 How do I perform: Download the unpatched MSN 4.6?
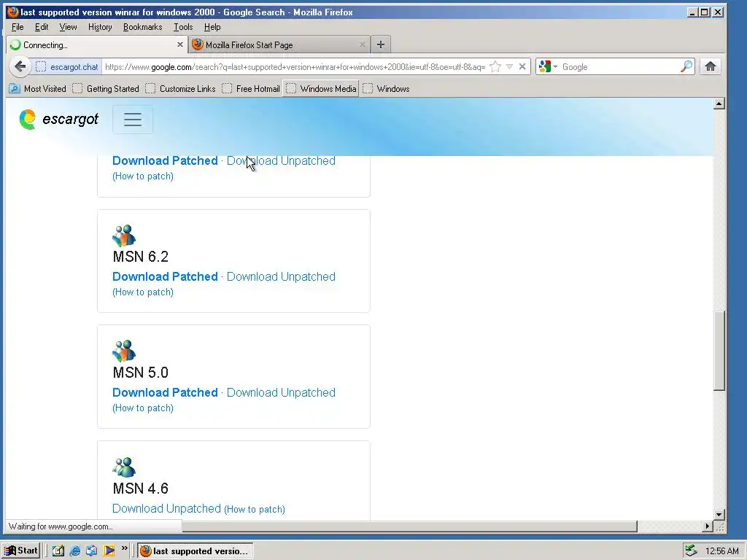[167, 508]
